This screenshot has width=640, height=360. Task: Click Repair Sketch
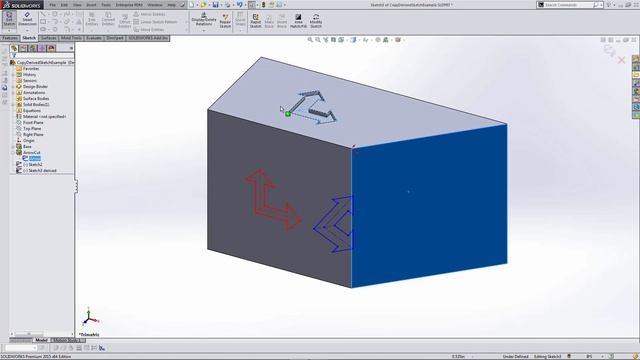(x=225, y=20)
